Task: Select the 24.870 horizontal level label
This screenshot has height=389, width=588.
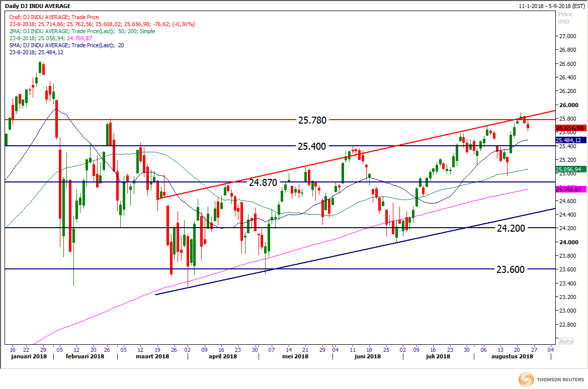Action: point(263,182)
